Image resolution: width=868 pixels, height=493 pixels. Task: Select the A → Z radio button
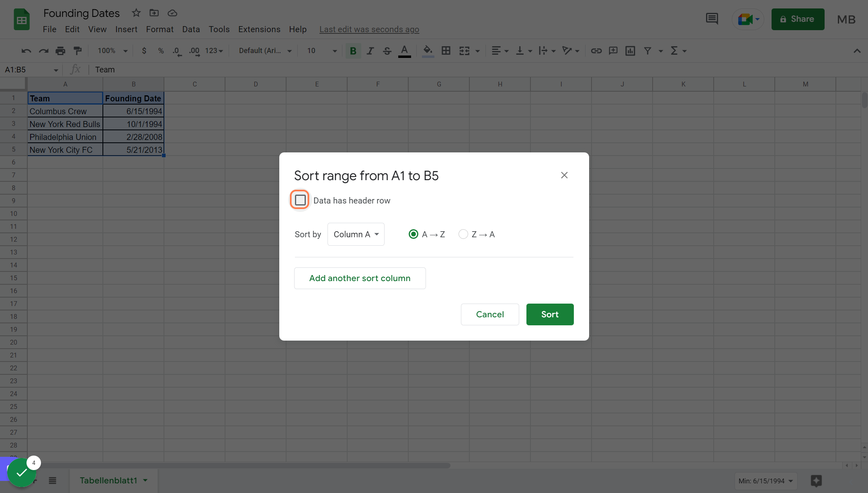413,234
